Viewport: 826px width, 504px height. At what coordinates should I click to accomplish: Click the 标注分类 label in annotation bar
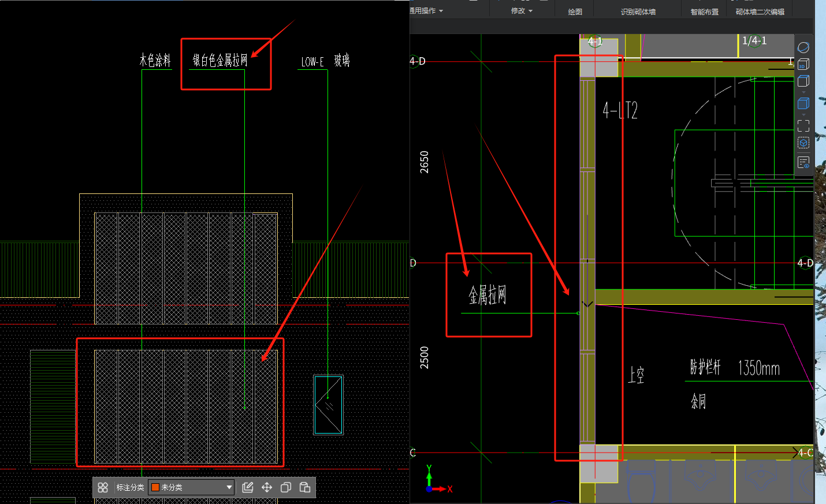click(x=130, y=487)
